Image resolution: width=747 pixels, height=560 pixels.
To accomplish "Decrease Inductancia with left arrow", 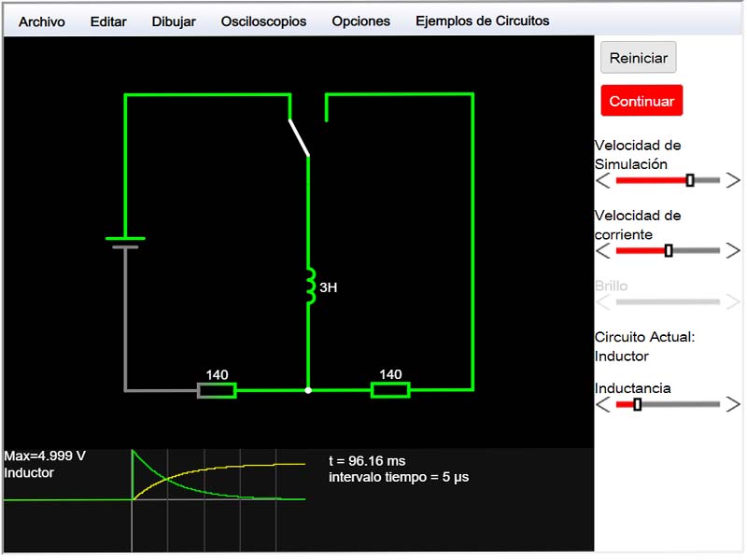I will click(x=603, y=405).
